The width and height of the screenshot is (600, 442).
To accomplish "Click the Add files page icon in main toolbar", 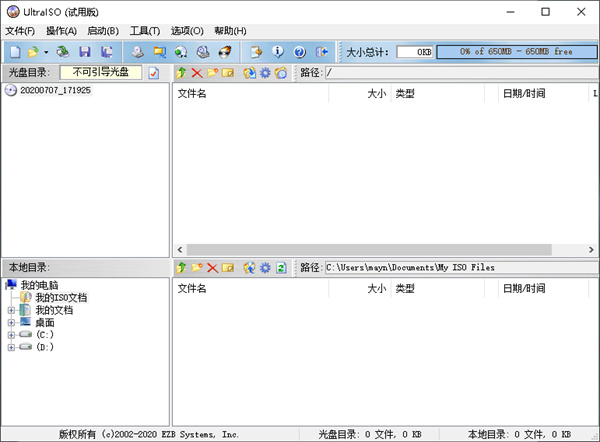I will (x=256, y=52).
